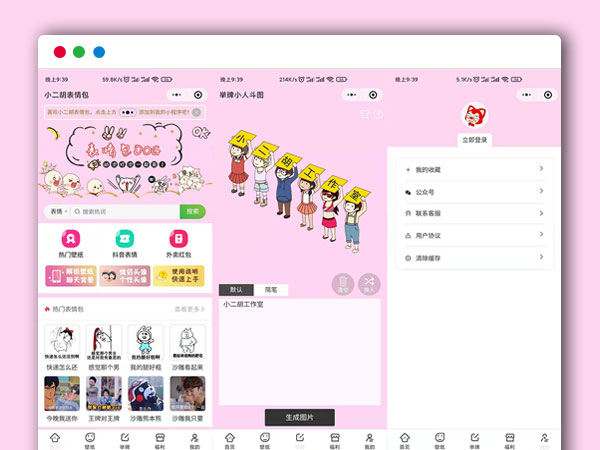The width and height of the screenshot is (600, 450).
Task: Open the 外卖红包 icon
Action: pyautogui.click(x=179, y=238)
